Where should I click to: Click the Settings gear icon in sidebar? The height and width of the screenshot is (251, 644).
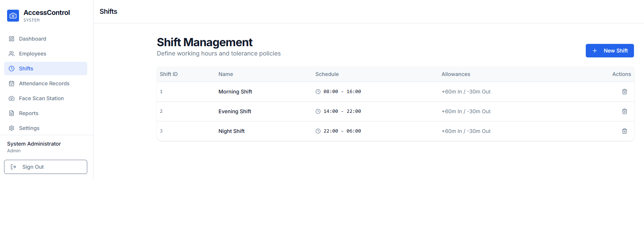pyautogui.click(x=12, y=128)
